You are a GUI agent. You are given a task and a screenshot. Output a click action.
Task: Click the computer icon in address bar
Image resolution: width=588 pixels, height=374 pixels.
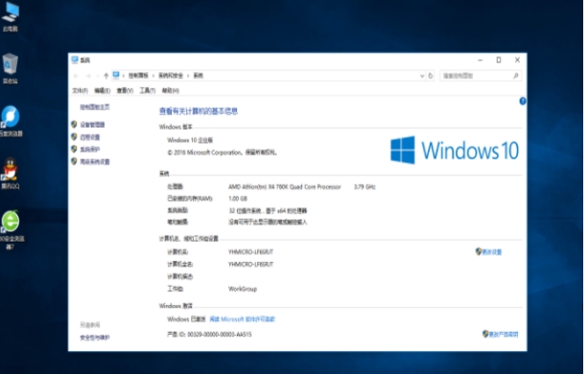[116, 76]
